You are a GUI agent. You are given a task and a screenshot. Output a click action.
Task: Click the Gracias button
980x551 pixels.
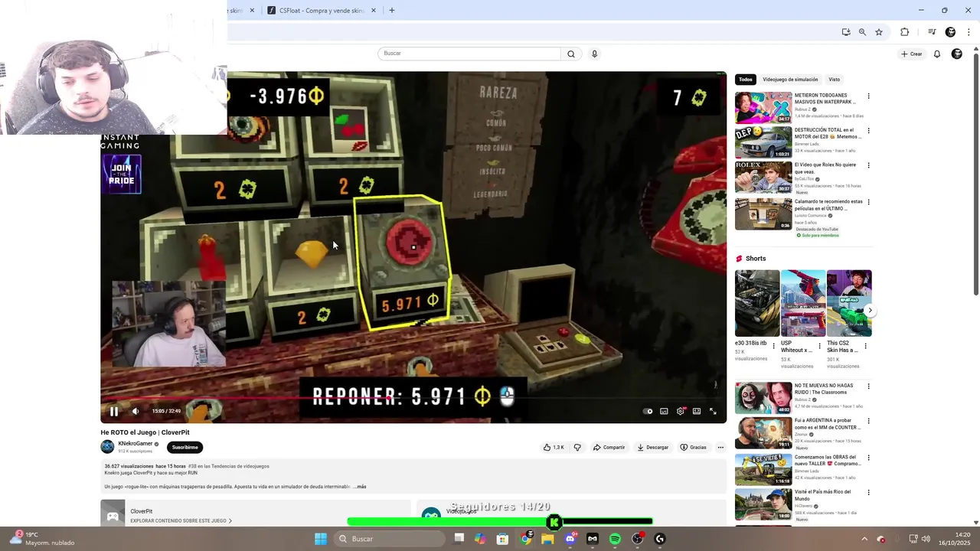(693, 447)
